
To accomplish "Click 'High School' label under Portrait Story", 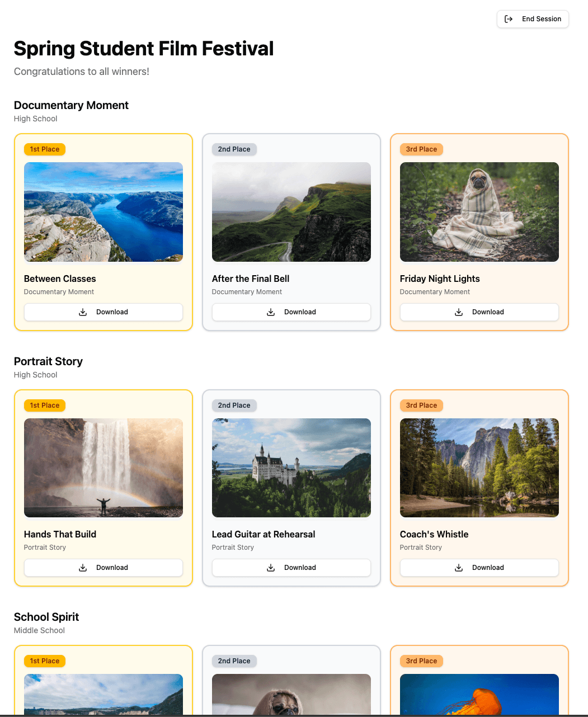I will coord(35,375).
